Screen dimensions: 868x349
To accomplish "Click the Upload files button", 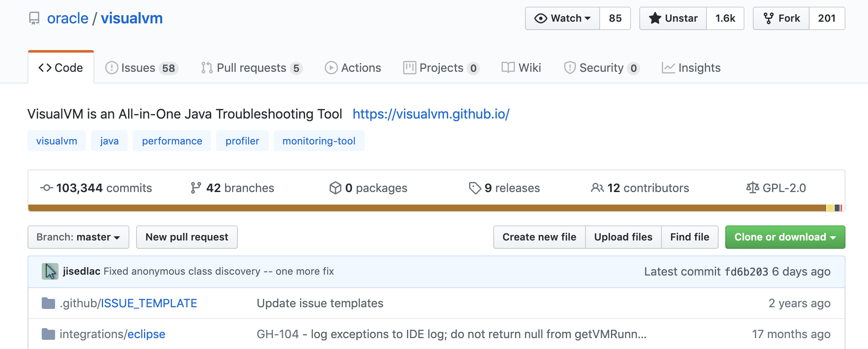I will click(623, 237).
